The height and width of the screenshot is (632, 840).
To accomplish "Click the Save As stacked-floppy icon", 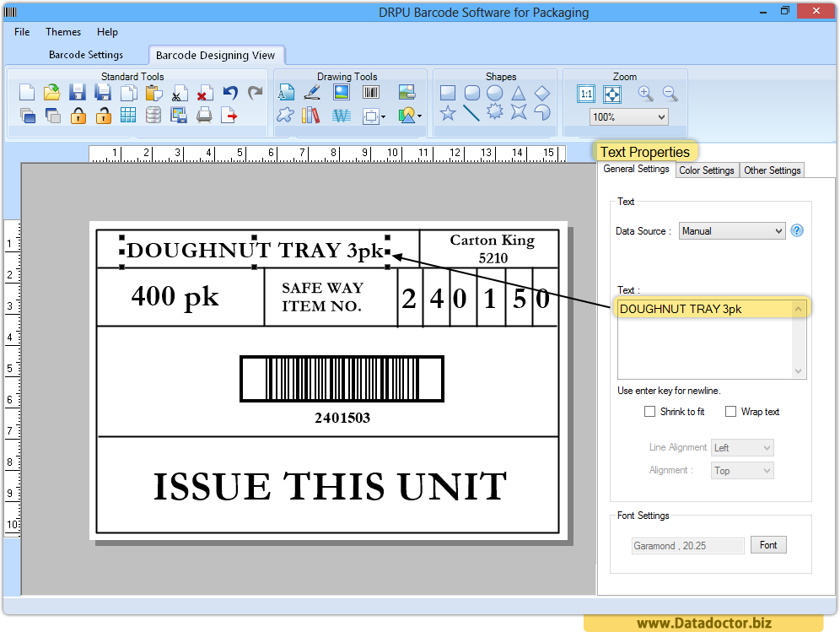I will pos(102,93).
